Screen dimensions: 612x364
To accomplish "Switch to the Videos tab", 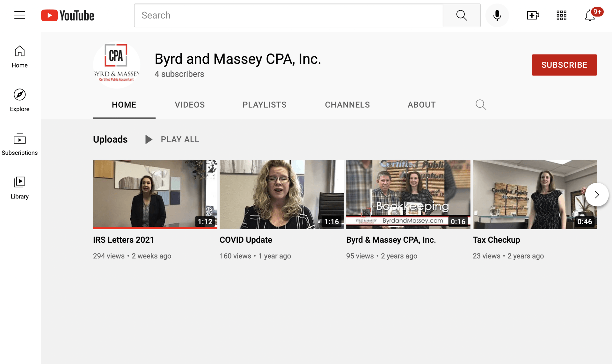I will point(190,105).
